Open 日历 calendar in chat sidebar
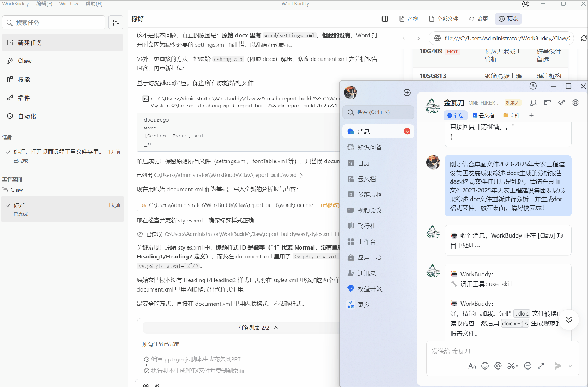Viewport: 588px width, 387px height. click(378, 163)
